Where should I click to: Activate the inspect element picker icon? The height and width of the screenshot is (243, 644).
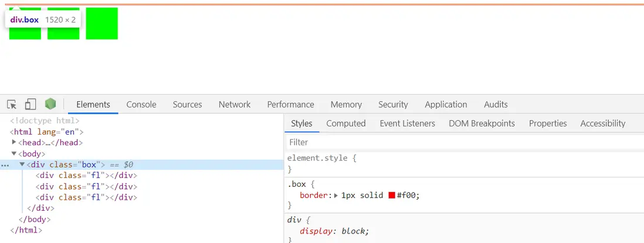pyautogui.click(x=12, y=104)
